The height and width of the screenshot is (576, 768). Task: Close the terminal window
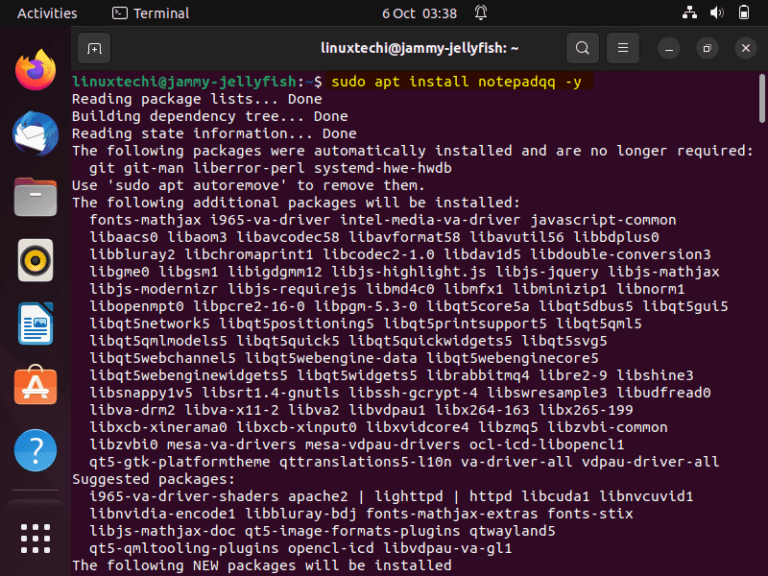coord(745,48)
